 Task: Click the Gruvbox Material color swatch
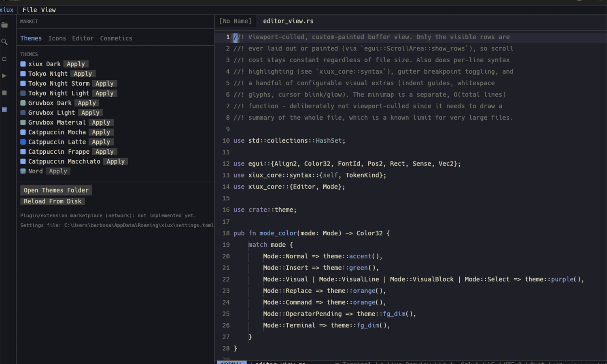coord(23,122)
